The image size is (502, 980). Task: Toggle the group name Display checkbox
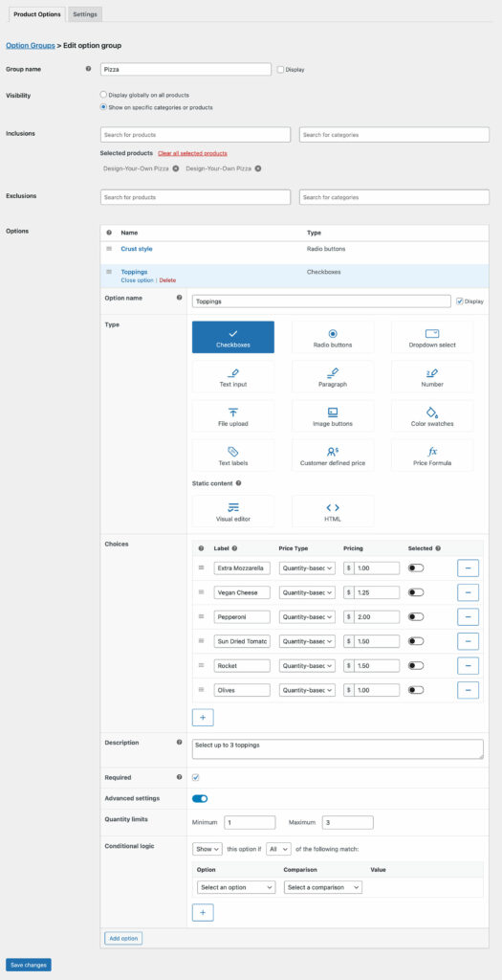[x=280, y=69]
